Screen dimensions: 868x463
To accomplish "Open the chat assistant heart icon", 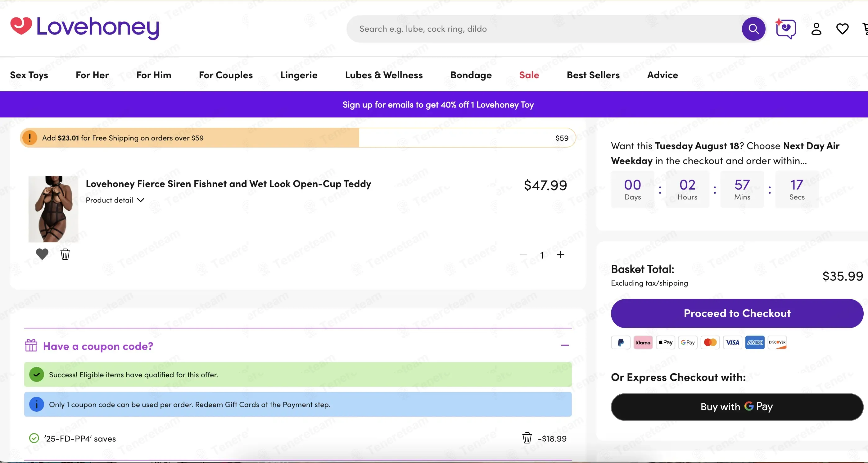I will pyautogui.click(x=786, y=29).
